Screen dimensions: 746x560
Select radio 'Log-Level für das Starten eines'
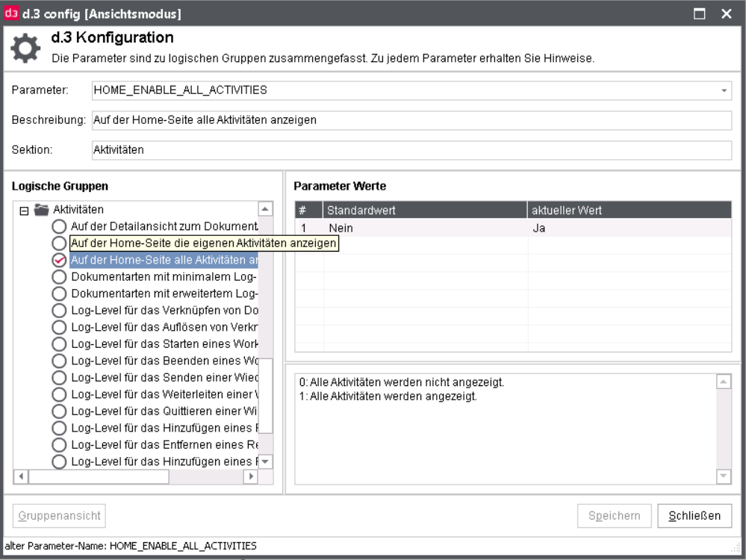(x=59, y=344)
